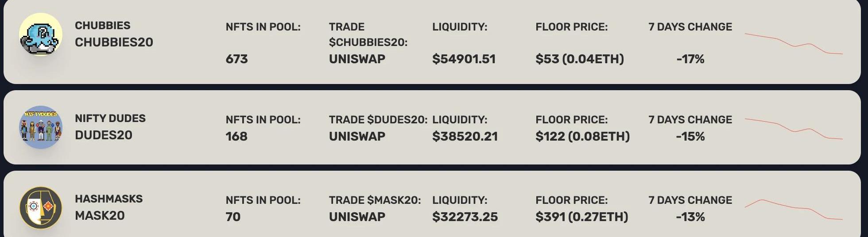Click Chubbies floor price $53 (0.04ETH)
The image size is (868, 237).
click(579, 59)
